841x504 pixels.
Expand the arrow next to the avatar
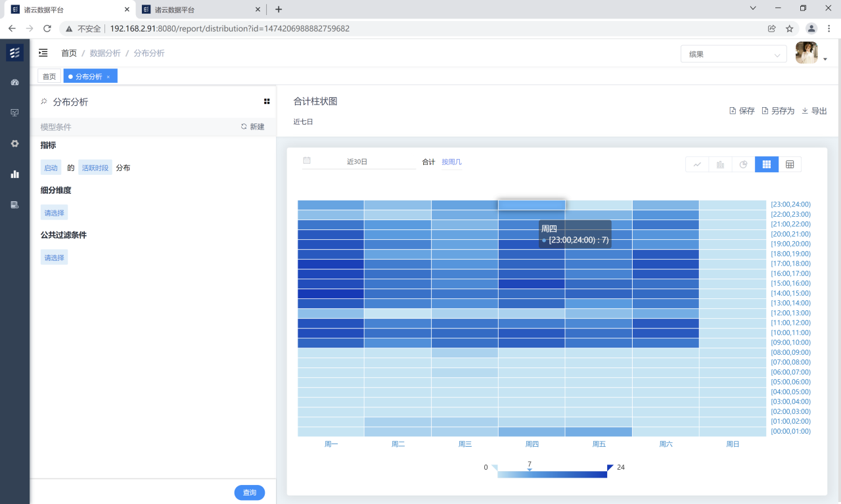click(825, 59)
